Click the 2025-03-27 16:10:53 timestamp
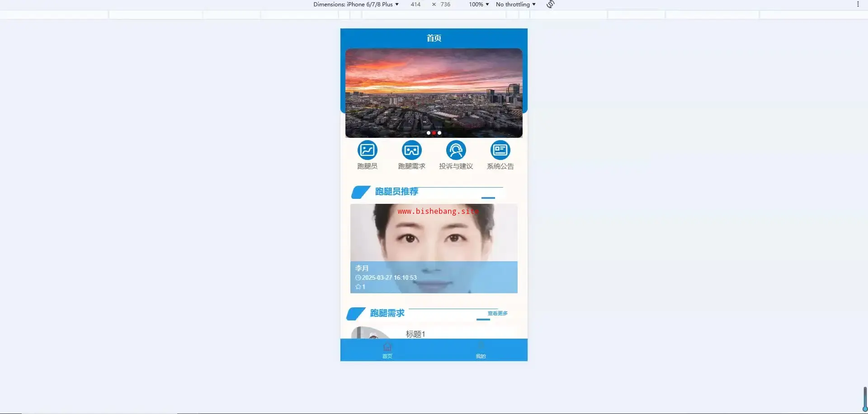This screenshot has height=414, width=868. tap(389, 278)
